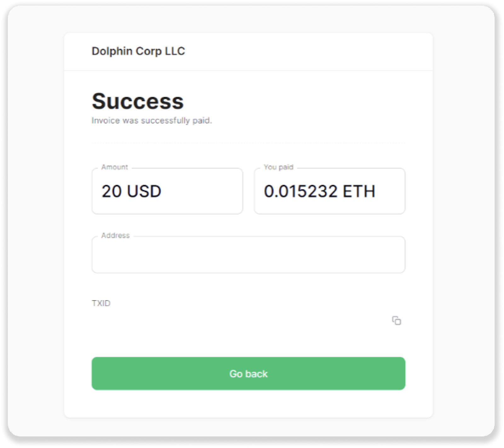
Task: Click the dashed divider under success message
Action: [248, 143]
